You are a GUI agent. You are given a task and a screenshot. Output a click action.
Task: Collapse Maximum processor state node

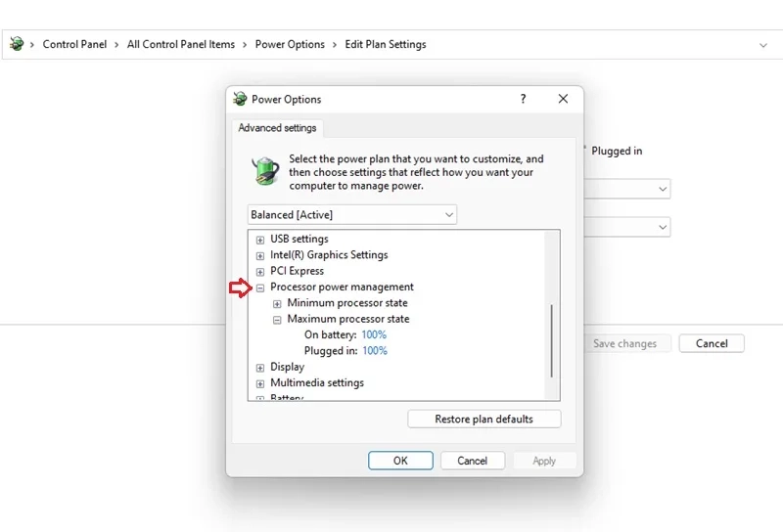[x=277, y=320]
